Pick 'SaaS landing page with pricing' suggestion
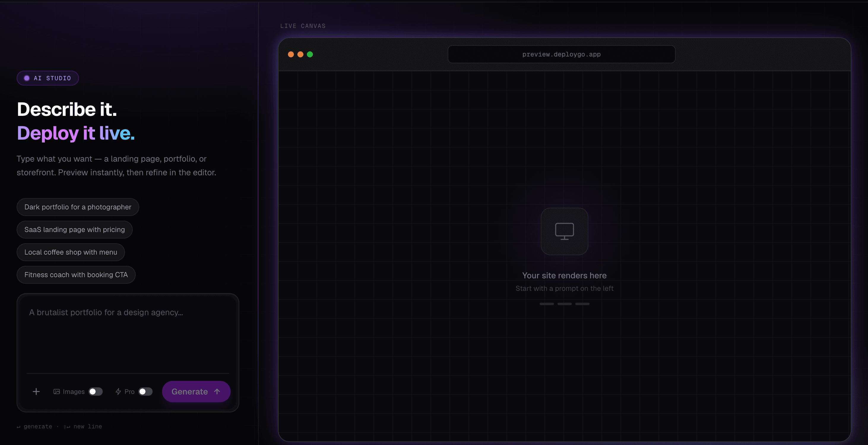This screenshot has width=868, height=445. click(75, 230)
